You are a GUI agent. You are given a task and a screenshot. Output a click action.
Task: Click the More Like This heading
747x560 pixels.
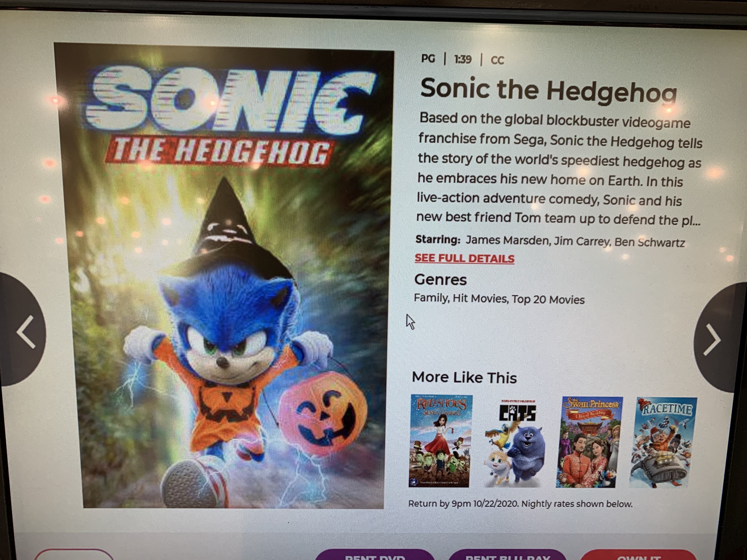(x=464, y=377)
